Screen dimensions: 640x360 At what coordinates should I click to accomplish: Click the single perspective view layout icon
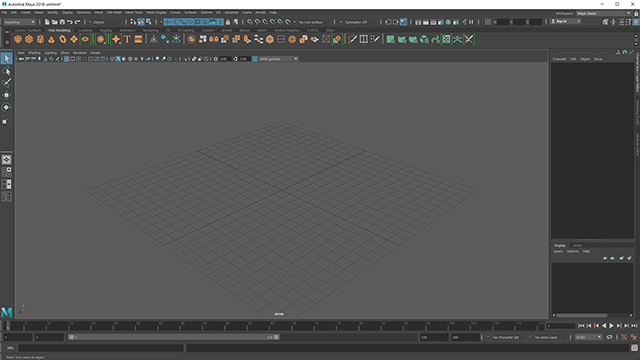tap(6, 160)
